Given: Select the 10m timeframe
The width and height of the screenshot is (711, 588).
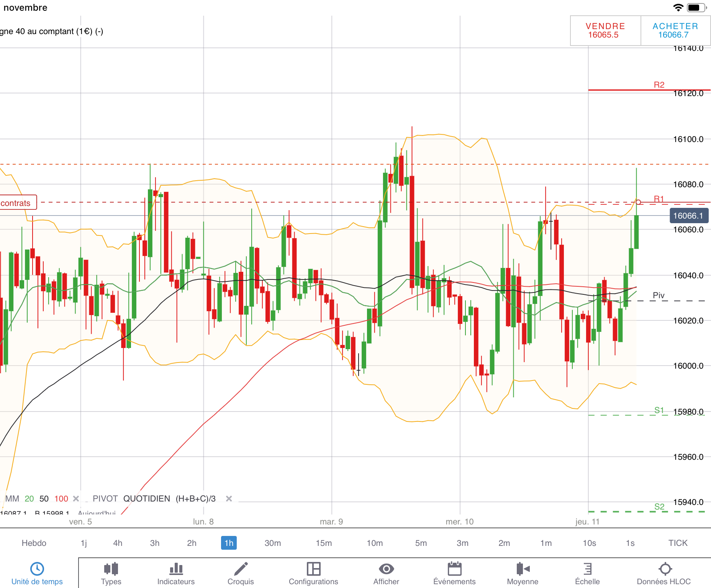Looking at the screenshot, I should click(x=375, y=543).
